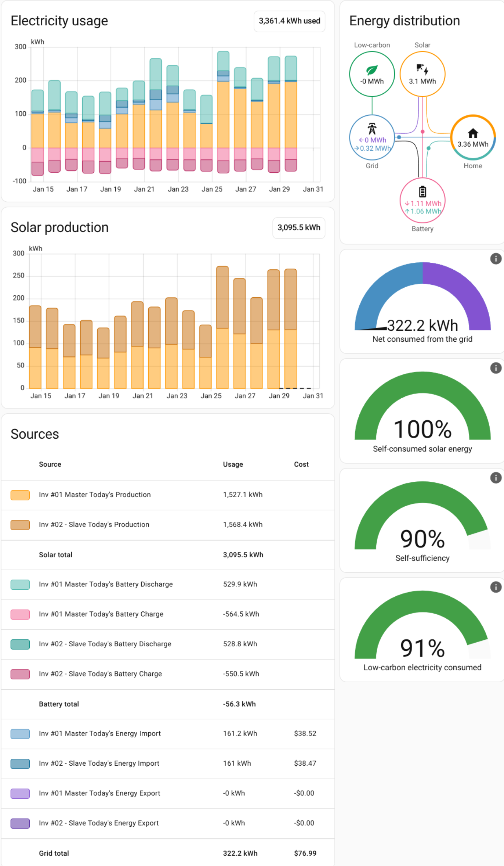Open info for Low-carbon electricity consumed gauge

496,587
